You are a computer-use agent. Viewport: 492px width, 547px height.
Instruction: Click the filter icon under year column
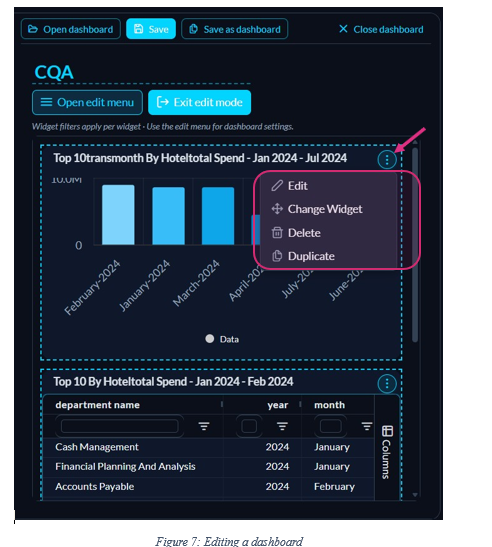282,426
